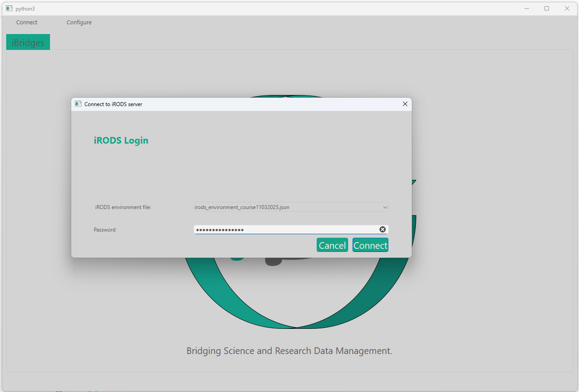This screenshot has width=579, height=392.
Task: Close the Connect to iRODS server dialog
Action: [405, 104]
